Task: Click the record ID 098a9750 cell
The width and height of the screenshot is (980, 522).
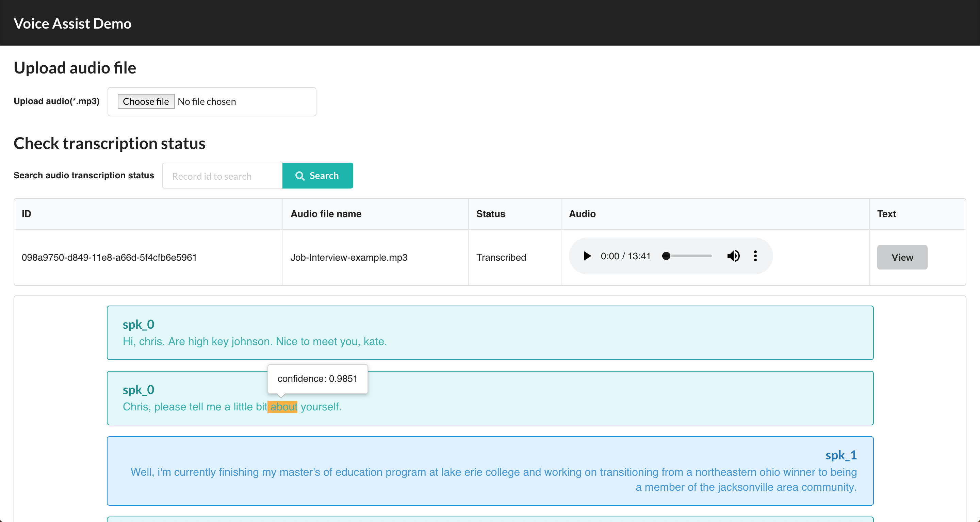Action: [109, 258]
